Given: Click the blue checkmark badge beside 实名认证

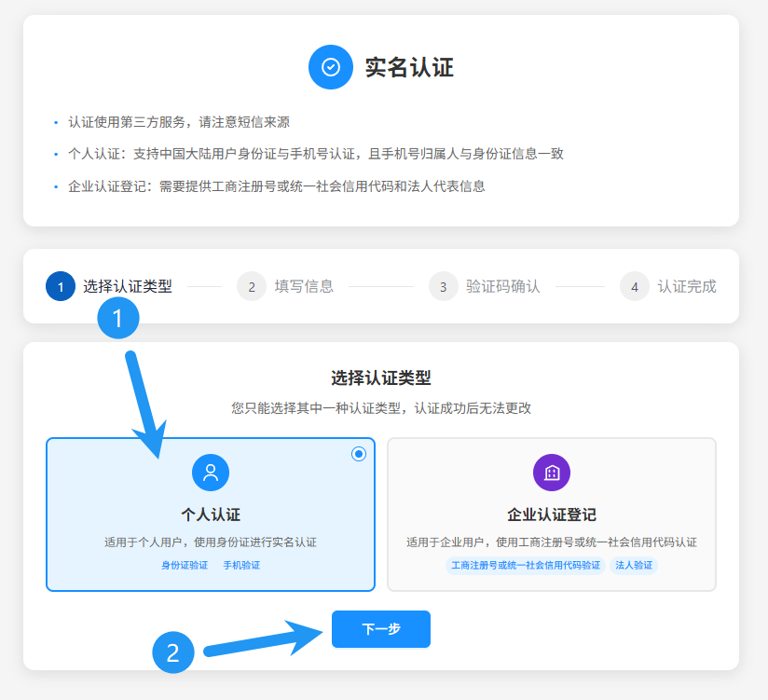Looking at the screenshot, I should pyautogui.click(x=331, y=67).
